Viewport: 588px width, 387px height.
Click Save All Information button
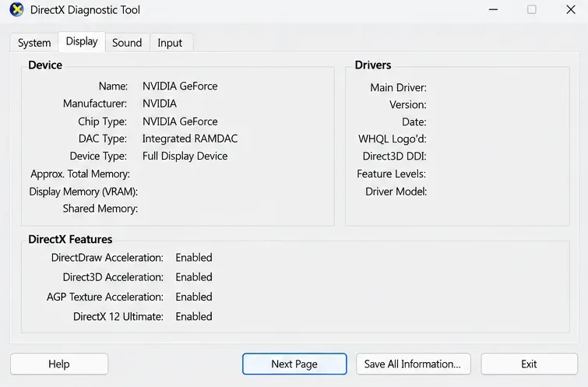coord(413,364)
